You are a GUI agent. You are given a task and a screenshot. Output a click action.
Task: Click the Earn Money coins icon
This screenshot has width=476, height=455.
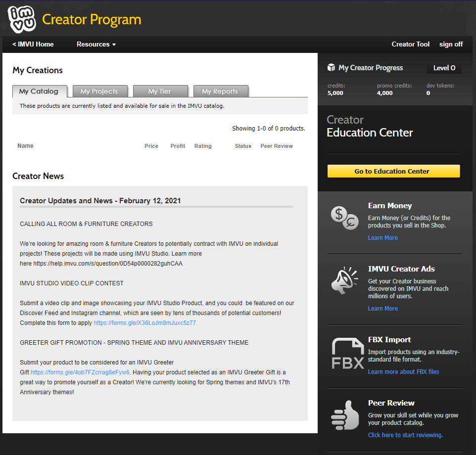[345, 218]
